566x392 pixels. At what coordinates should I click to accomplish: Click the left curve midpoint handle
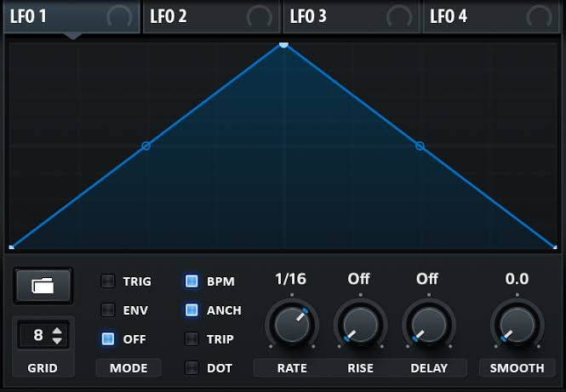click(x=146, y=146)
